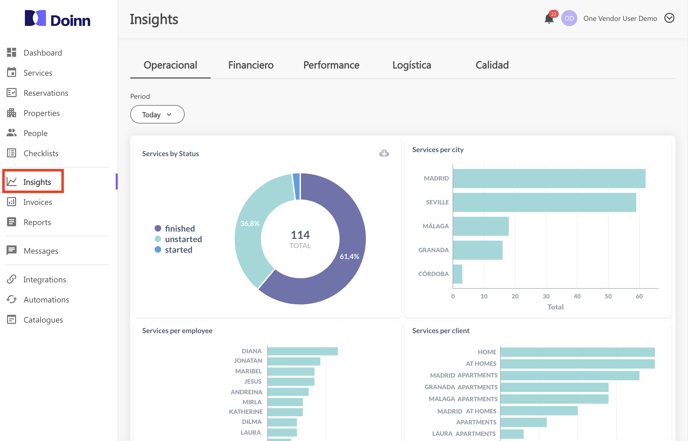Expand the user account menu chevron

coord(669,18)
